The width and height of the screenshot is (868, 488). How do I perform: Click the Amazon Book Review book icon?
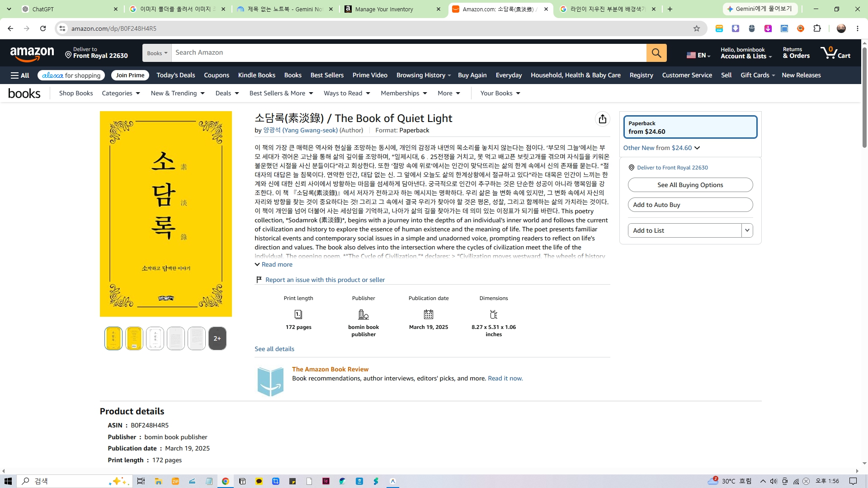[x=270, y=381]
